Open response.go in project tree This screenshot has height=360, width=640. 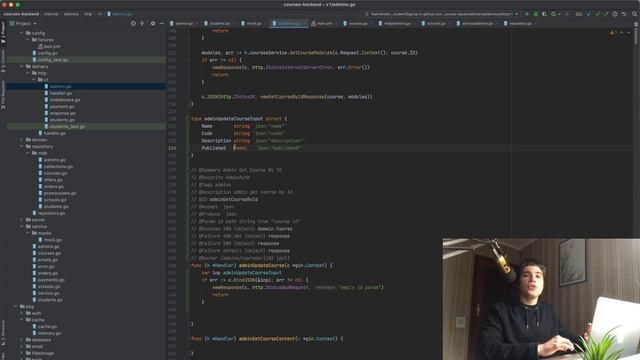pyautogui.click(x=62, y=113)
